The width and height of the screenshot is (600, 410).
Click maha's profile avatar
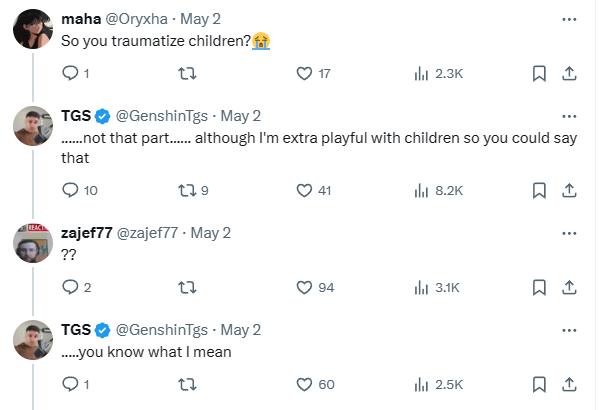click(x=33, y=29)
